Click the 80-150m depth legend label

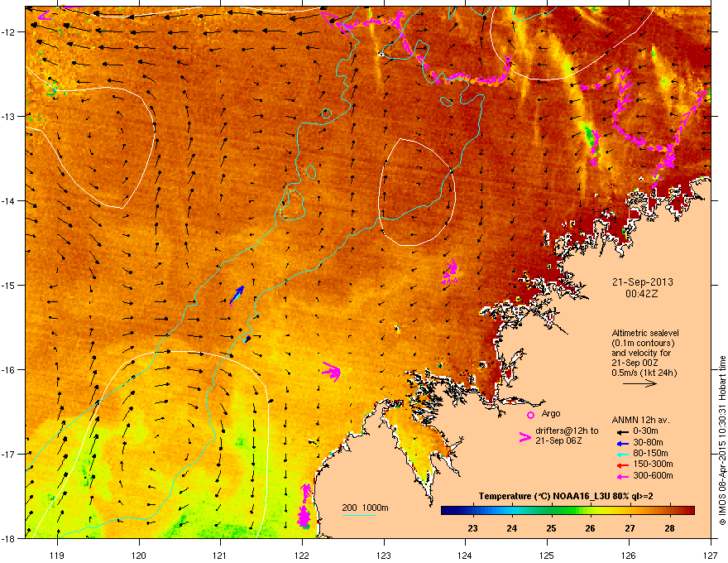(650, 454)
